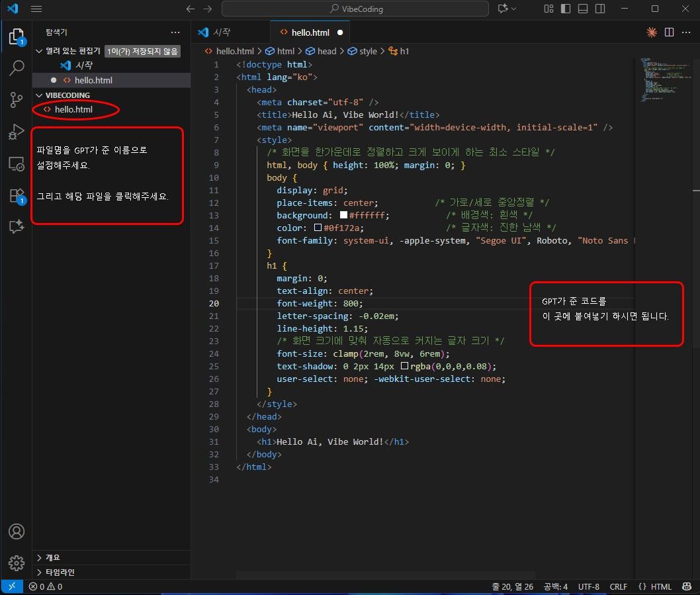Open the Source Control view
The image size is (700, 595).
click(17, 99)
